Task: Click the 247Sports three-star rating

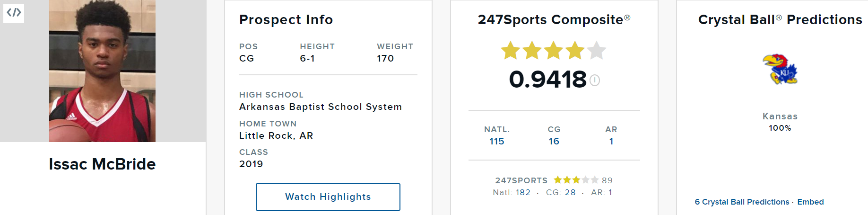Action: pos(576,180)
